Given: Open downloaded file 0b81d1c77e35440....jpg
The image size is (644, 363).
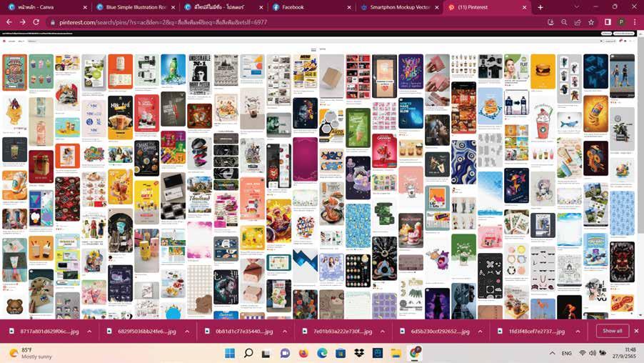Looking at the screenshot, I should click(x=239, y=331).
